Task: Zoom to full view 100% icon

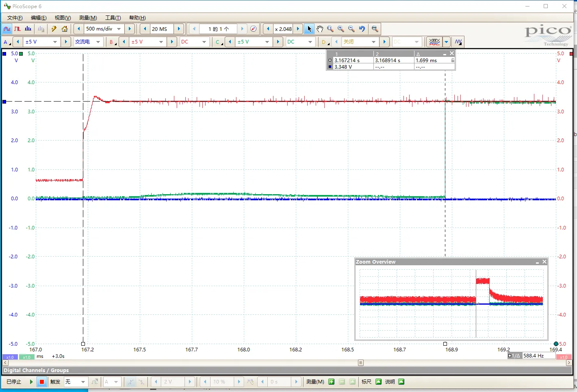Action: (375, 29)
